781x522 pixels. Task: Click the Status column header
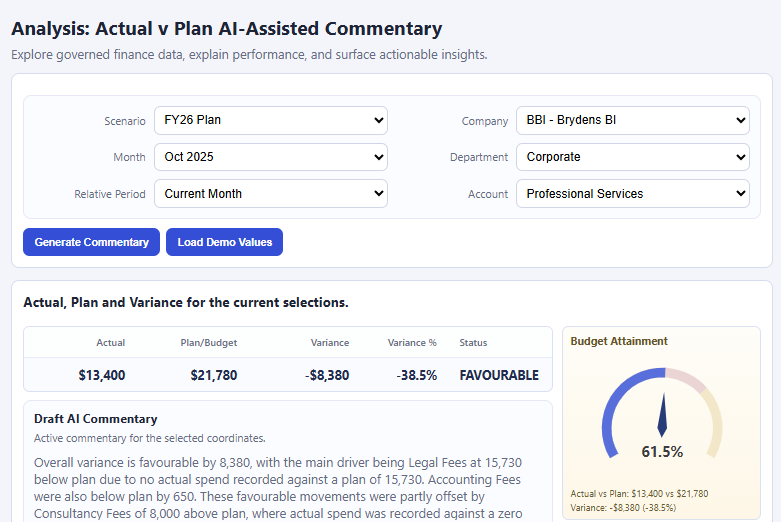473,343
